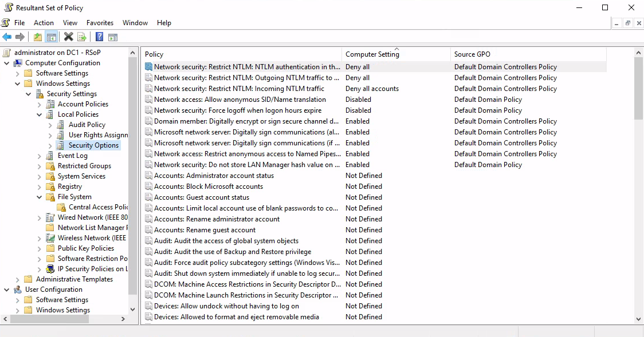
Task: Expand the Event Log node
Action: tap(39, 156)
